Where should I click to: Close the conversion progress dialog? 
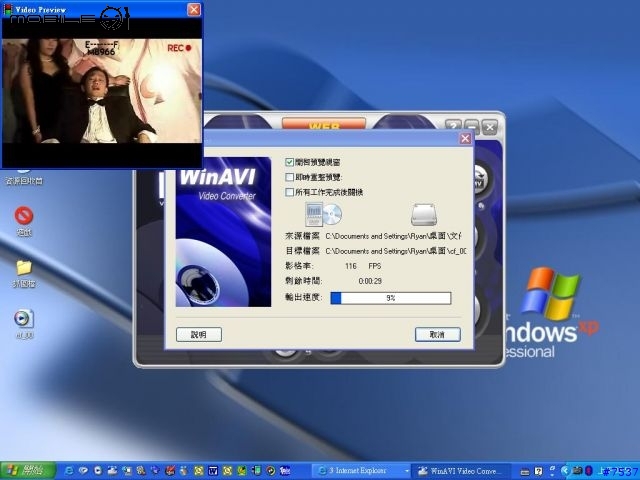(465, 139)
